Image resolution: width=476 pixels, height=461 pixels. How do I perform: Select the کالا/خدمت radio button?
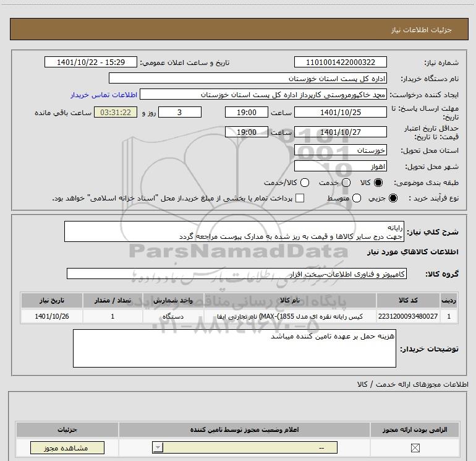tap(305, 183)
